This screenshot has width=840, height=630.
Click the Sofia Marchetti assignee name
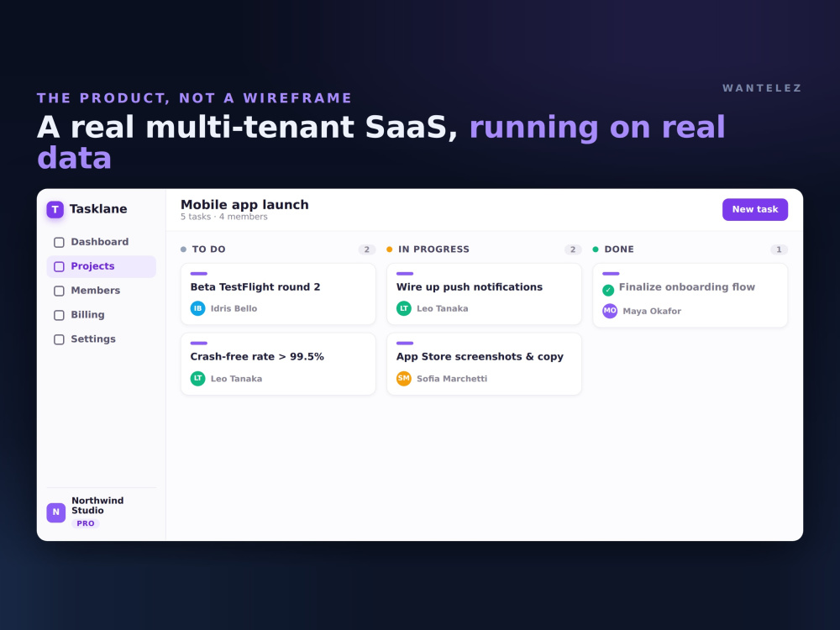(452, 379)
